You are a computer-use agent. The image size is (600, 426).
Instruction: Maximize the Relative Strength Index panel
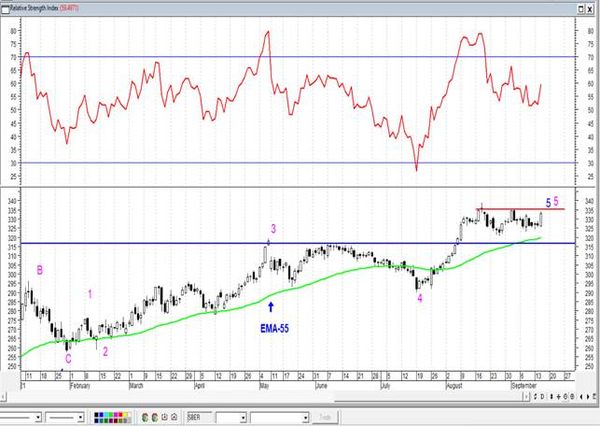tap(581, 9)
